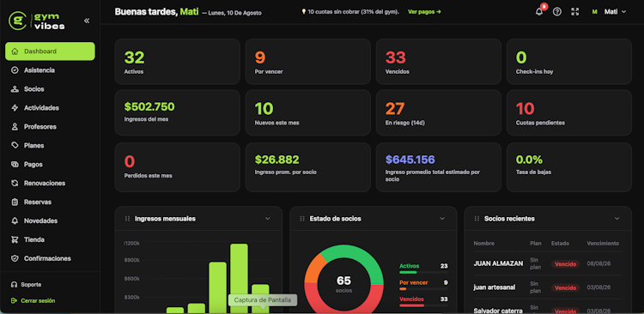Open the JUAN ALMAZAN member row
The height and width of the screenshot is (314, 644).
548,263
